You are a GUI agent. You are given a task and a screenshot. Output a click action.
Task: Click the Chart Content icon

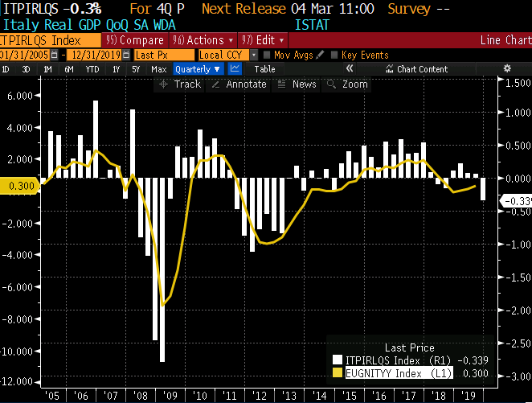point(390,69)
